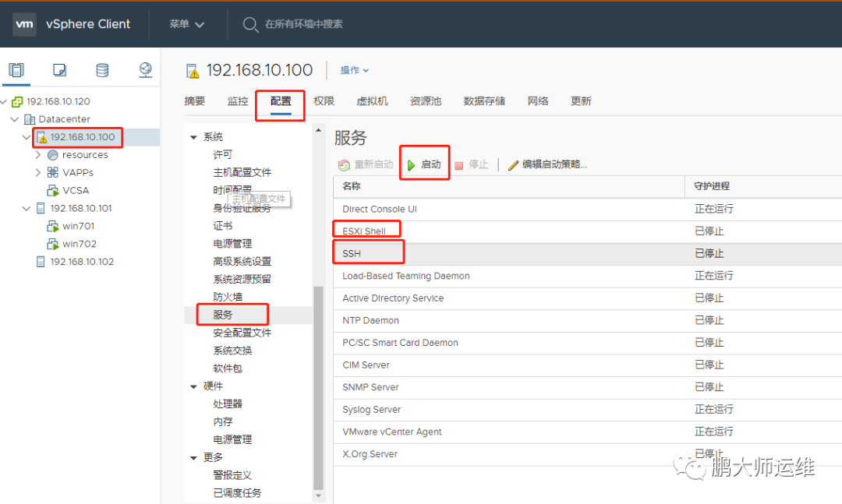Switch to the 资源池 tab
842x504 pixels.
pos(426,101)
